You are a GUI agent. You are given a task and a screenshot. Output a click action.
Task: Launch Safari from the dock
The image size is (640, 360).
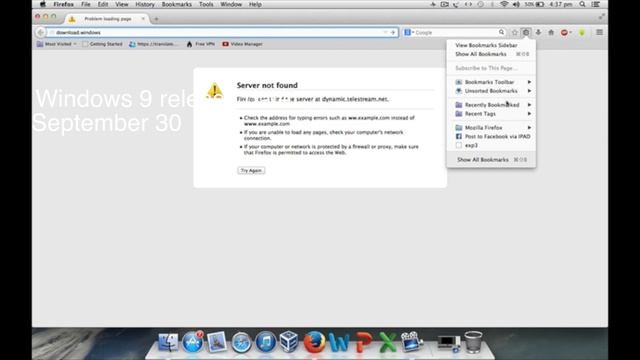[241, 342]
